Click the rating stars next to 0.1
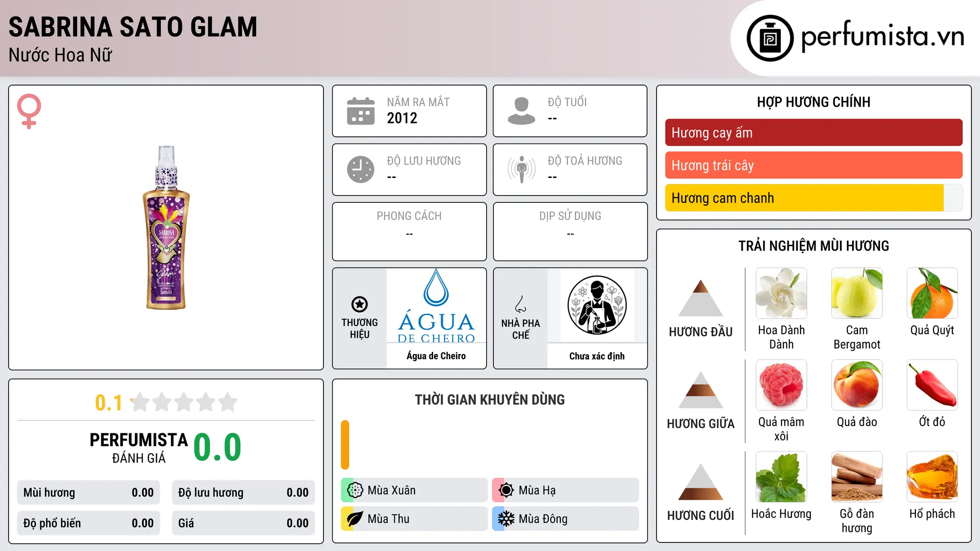The height and width of the screenshot is (551, 980). coord(184,402)
